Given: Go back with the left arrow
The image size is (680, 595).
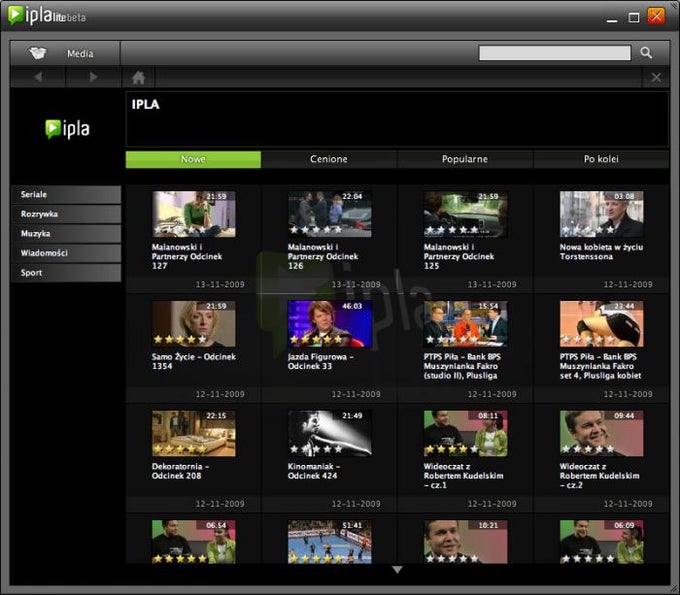Looking at the screenshot, I should [x=38, y=77].
